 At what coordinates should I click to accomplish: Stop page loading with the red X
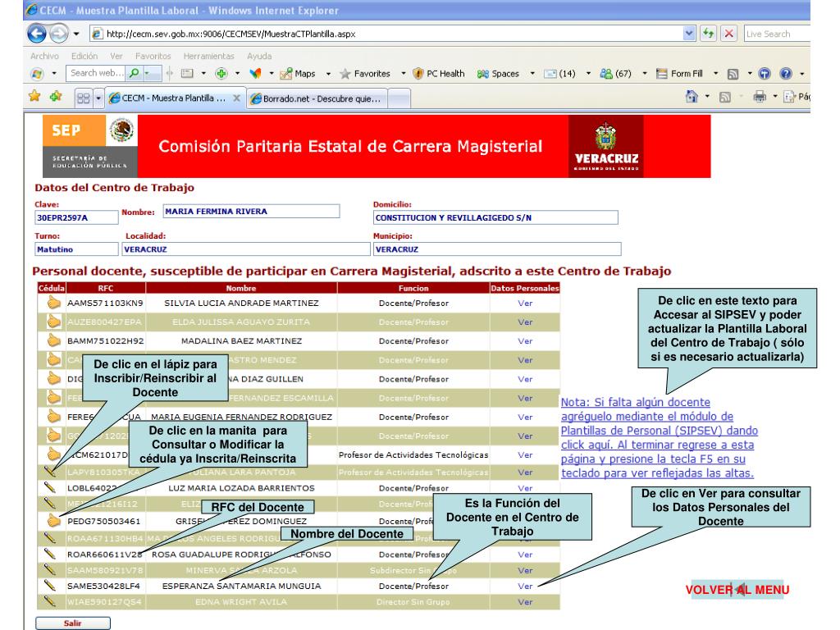coord(728,33)
